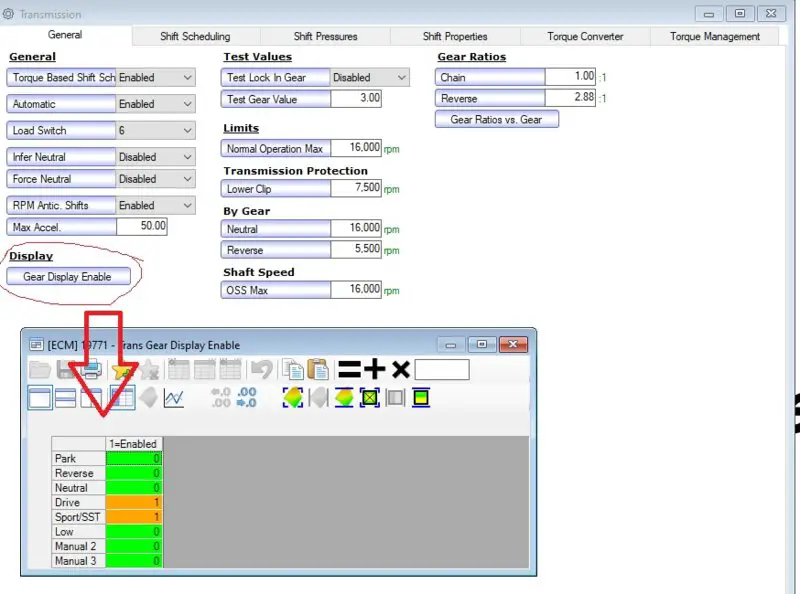Click the green crossed-box icon

coord(369,398)
